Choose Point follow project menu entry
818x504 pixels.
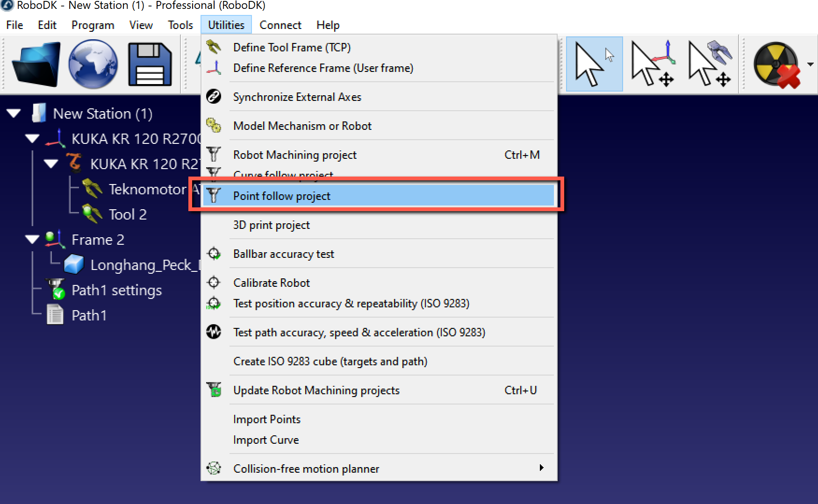(x=281, y=196)
